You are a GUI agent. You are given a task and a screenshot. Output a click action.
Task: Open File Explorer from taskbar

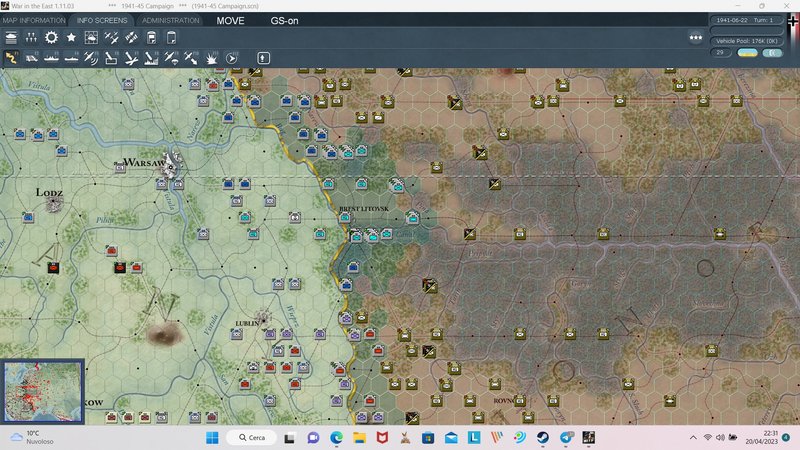359,438
